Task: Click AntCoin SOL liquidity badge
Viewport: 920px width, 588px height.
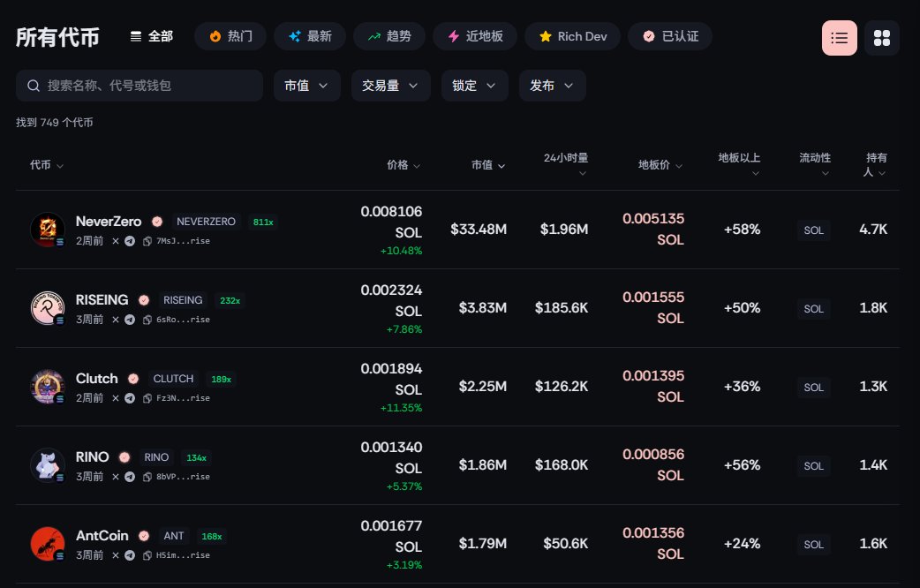Action: click(813, 545)
